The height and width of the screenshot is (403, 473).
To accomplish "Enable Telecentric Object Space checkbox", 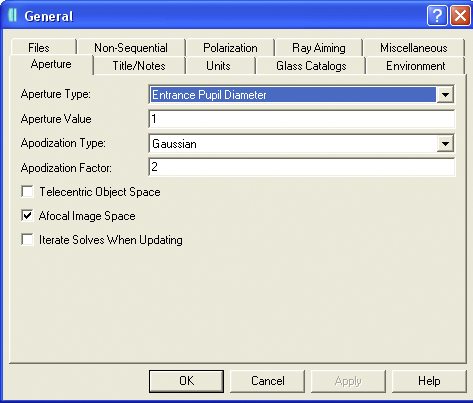I will (27, 192).
